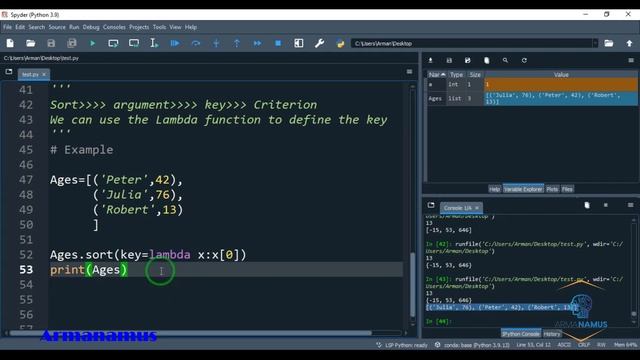640x360 pixels.
Task: Save data as icon in Variable Explorer
Action: coord(468,60)
